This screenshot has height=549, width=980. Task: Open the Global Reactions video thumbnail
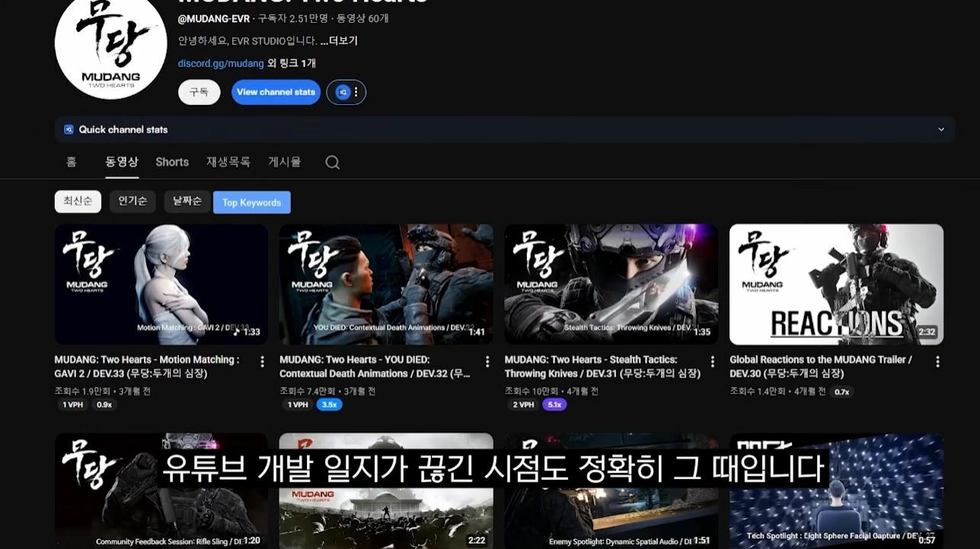click(836, 284)
